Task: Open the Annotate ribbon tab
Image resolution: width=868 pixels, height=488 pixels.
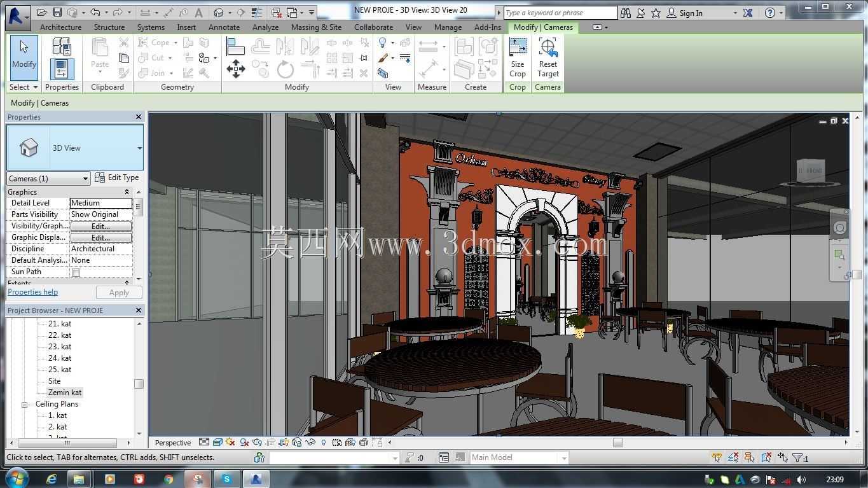Action: (224, 27)
